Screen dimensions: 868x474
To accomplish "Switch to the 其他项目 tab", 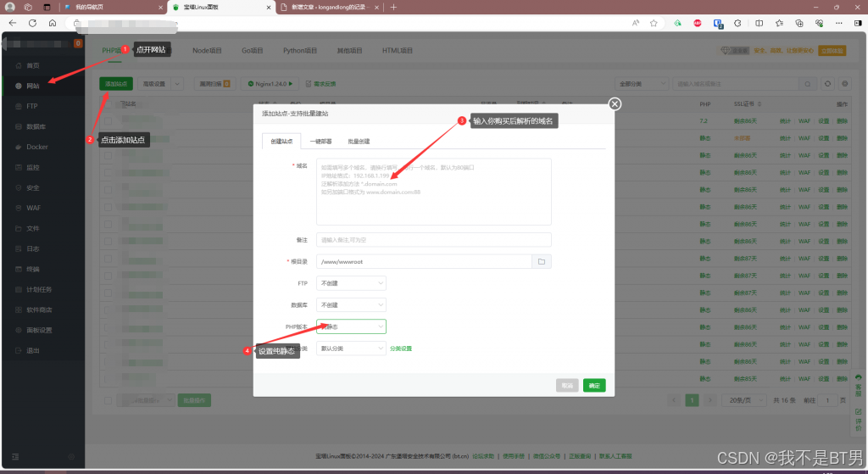I will 349,50.
